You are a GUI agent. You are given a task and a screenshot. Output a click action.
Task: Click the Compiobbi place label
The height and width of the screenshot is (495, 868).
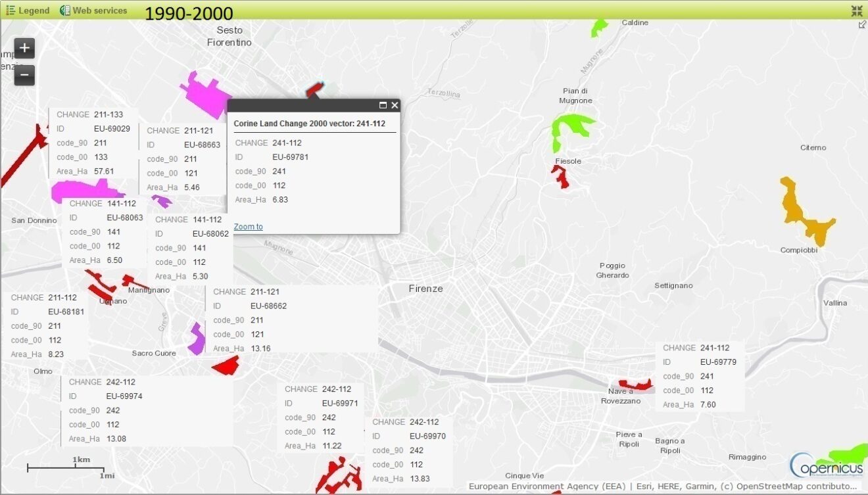click(798, 250)
